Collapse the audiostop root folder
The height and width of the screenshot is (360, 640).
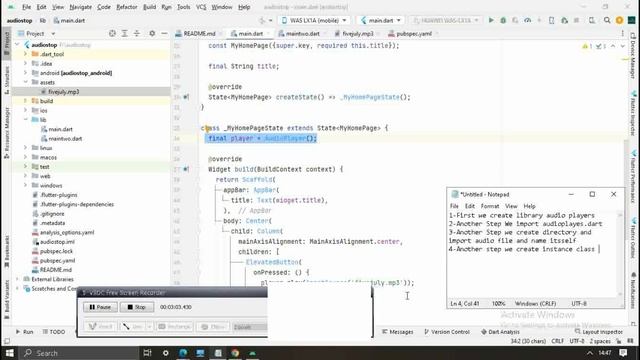click(x=18, y=44)
